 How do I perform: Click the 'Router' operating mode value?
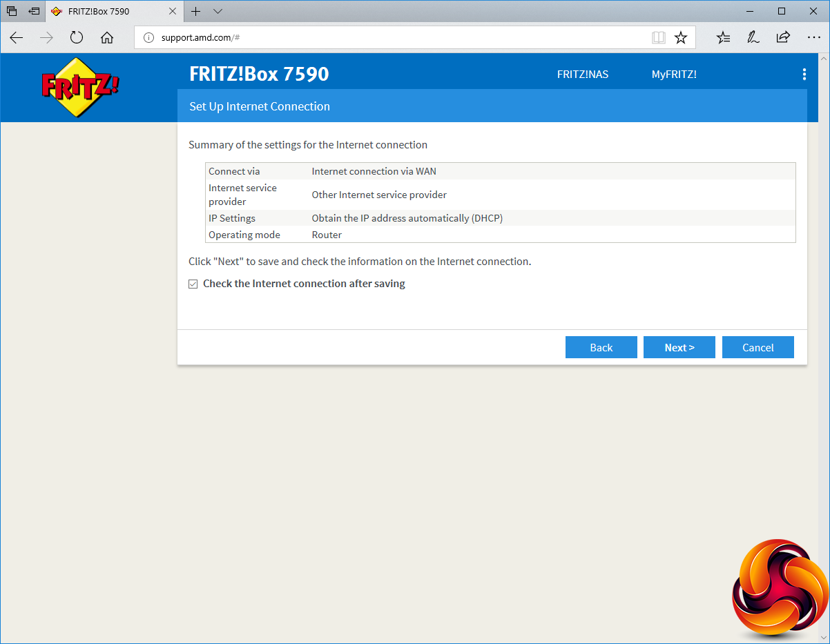click(327, 235)
